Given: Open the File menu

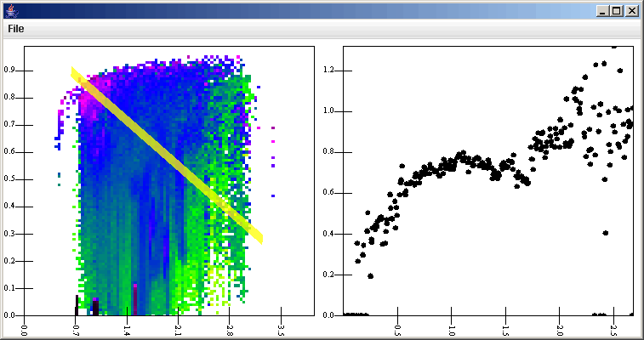Looking at the screenshot, I should [16, 29].
